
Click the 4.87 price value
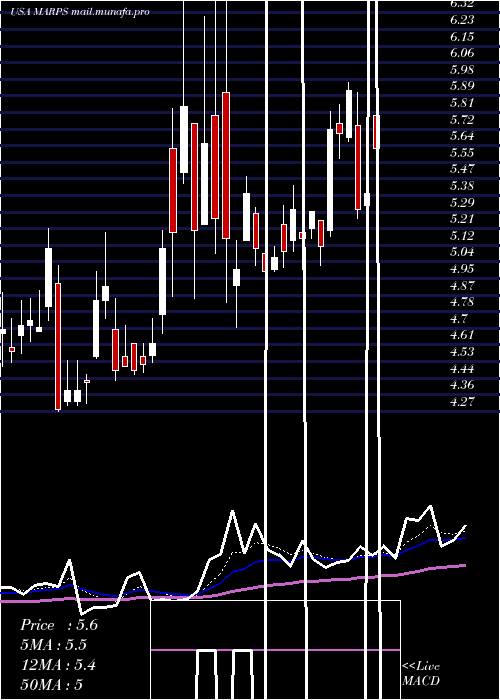pos(462,286)
